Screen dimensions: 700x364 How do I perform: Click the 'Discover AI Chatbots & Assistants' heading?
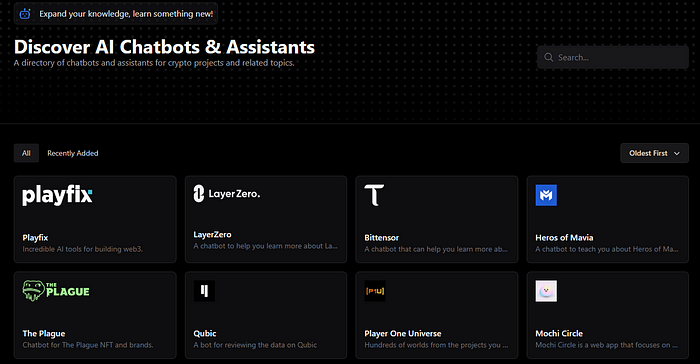coord(164,47)
